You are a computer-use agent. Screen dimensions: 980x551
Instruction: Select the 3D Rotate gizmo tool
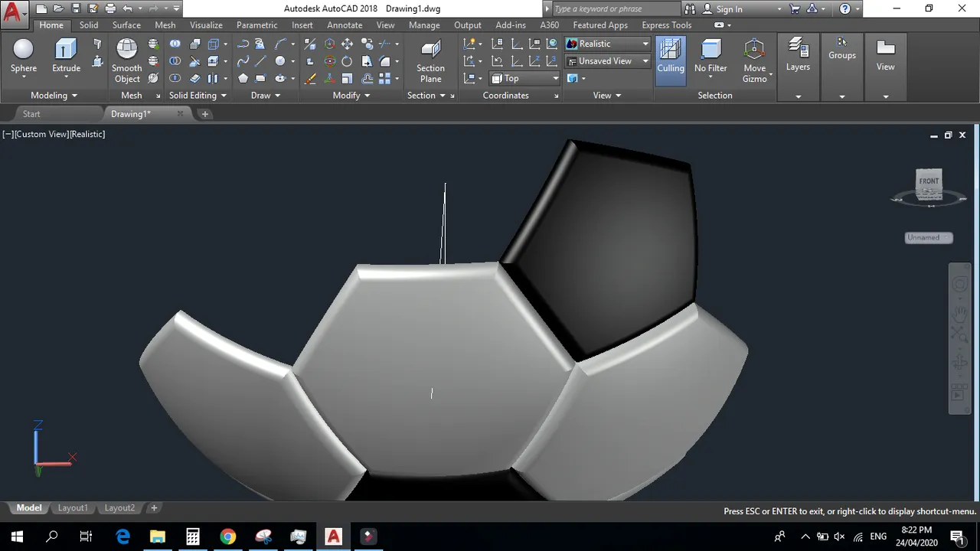[x=329, y=61]
